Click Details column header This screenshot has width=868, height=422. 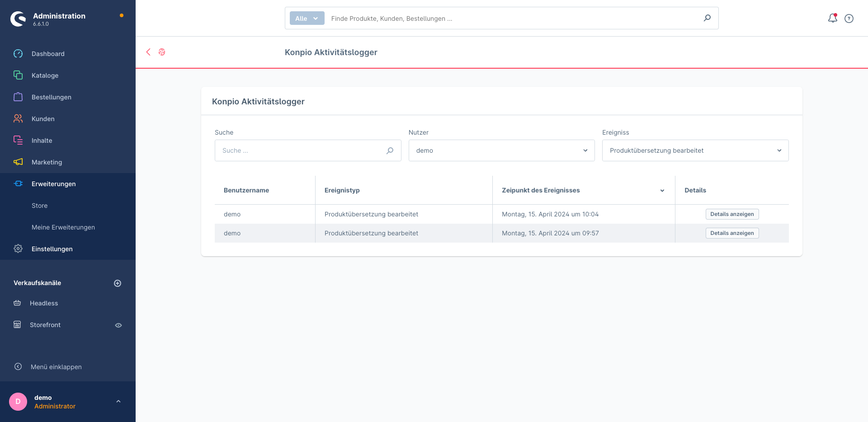pyautogui.click(x=695, y=190)
